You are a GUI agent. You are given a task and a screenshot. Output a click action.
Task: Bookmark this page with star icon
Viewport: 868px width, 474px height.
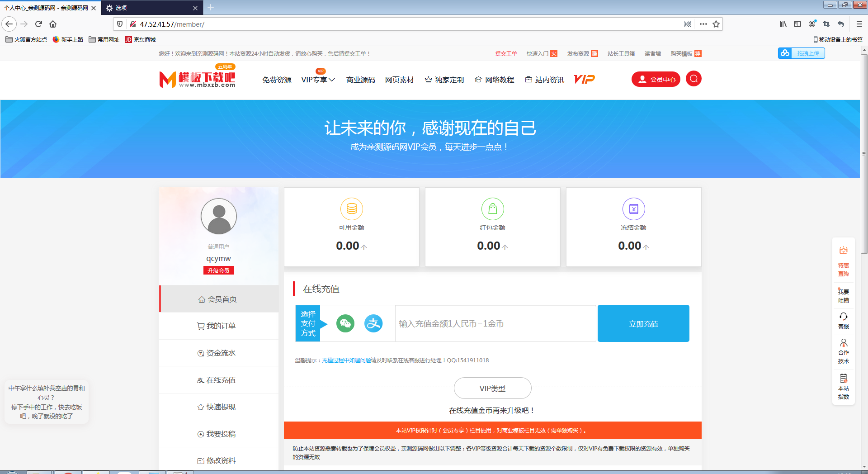716,24
